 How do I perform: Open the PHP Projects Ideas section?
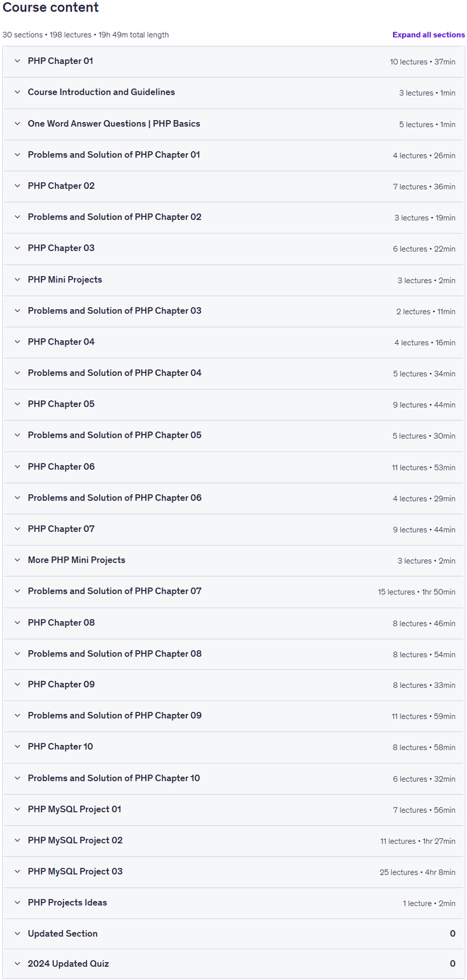point(233,903)
